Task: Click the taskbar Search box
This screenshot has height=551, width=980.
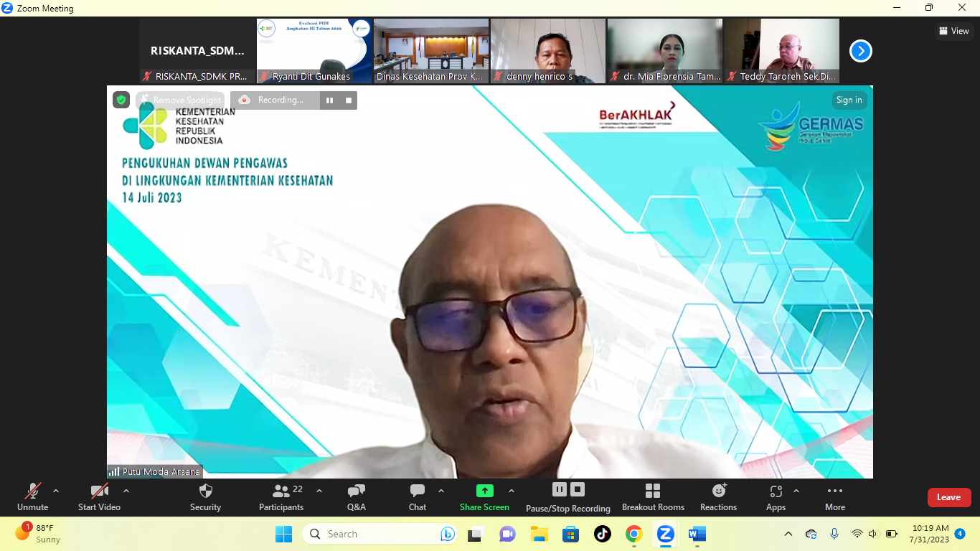Action: point(380,534)
